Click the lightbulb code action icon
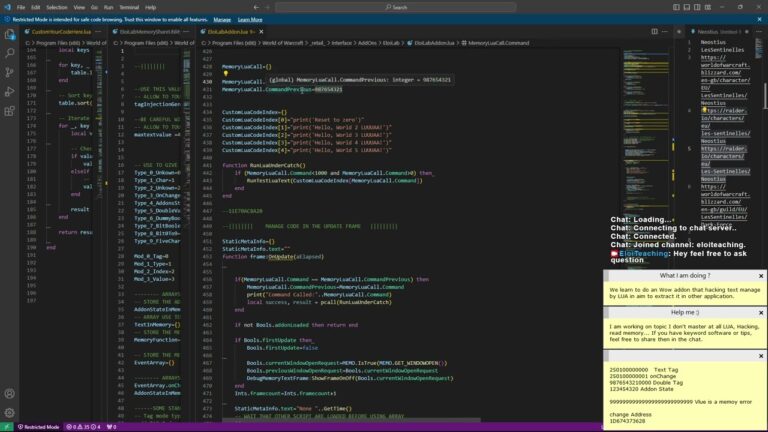 pos(226,74)
